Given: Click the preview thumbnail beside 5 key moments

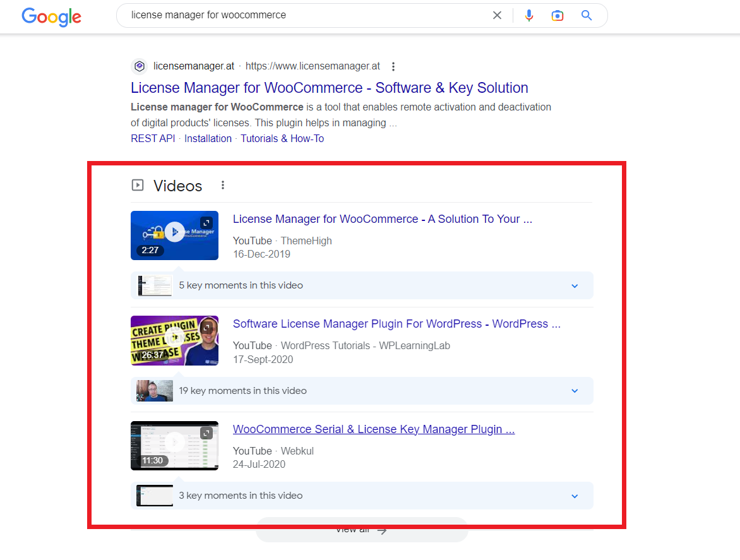Looking at the screenshot, I should pos(155,285).
